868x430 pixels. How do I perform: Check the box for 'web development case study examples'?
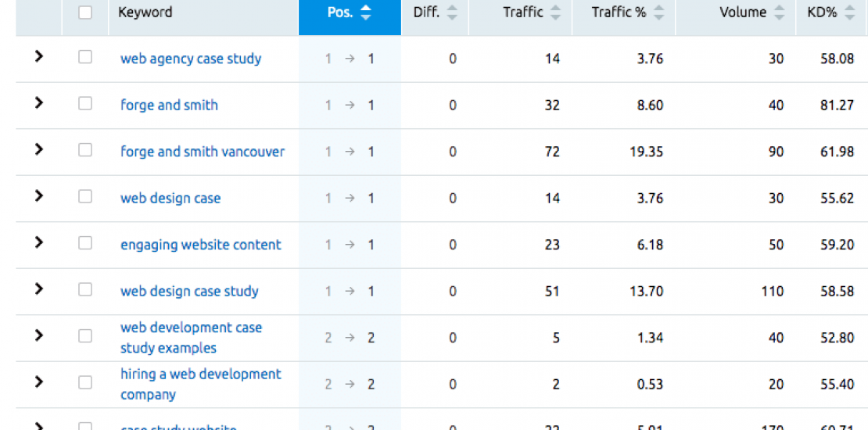click(85, 336)
